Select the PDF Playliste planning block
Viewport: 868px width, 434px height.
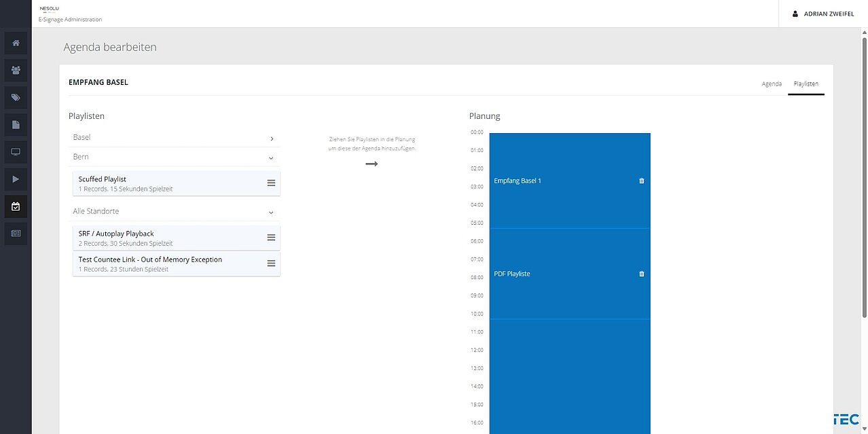(570, 274)
